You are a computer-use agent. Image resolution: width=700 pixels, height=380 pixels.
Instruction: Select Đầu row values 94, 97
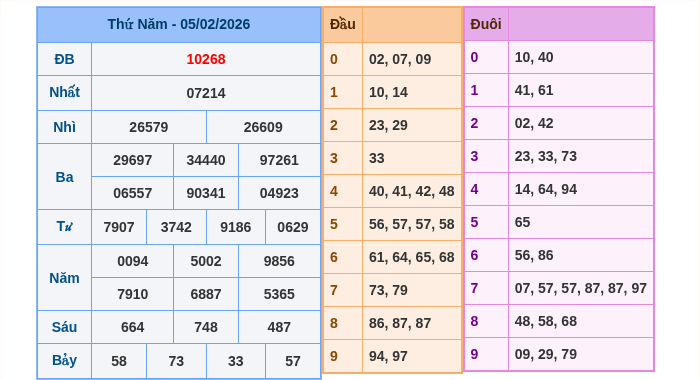[x=388, y=357]
